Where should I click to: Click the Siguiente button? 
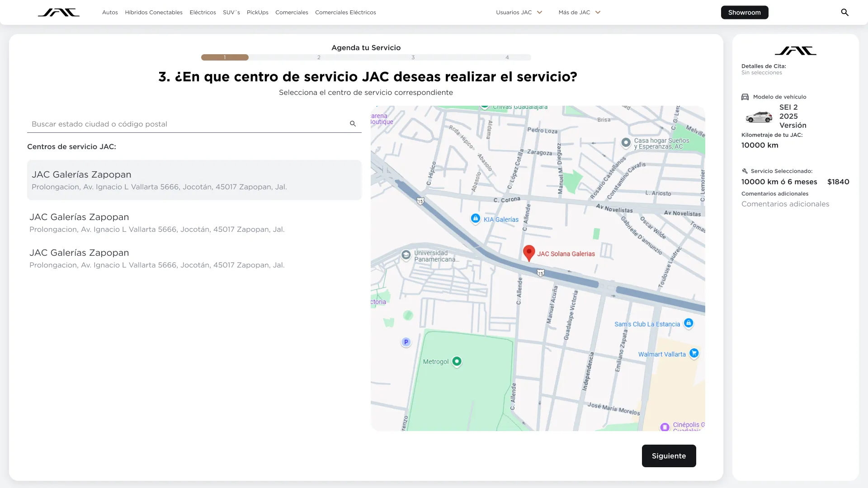[x=669, y=456]
